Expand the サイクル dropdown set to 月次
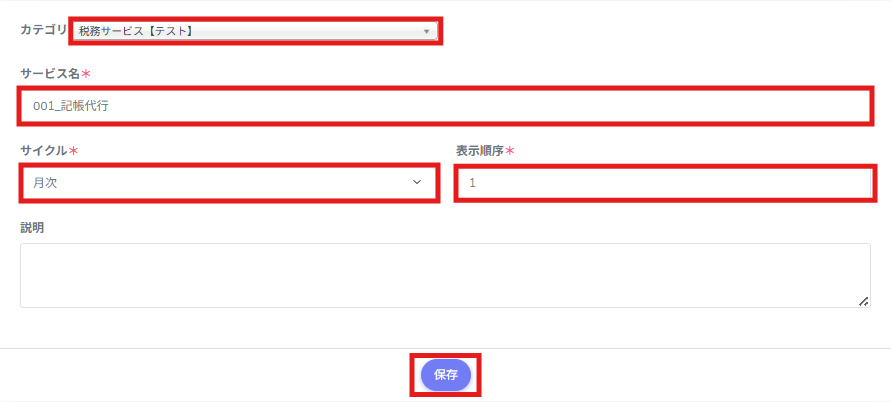The width and height of the screenshot is (891, 402). click(x=229, y=183)
